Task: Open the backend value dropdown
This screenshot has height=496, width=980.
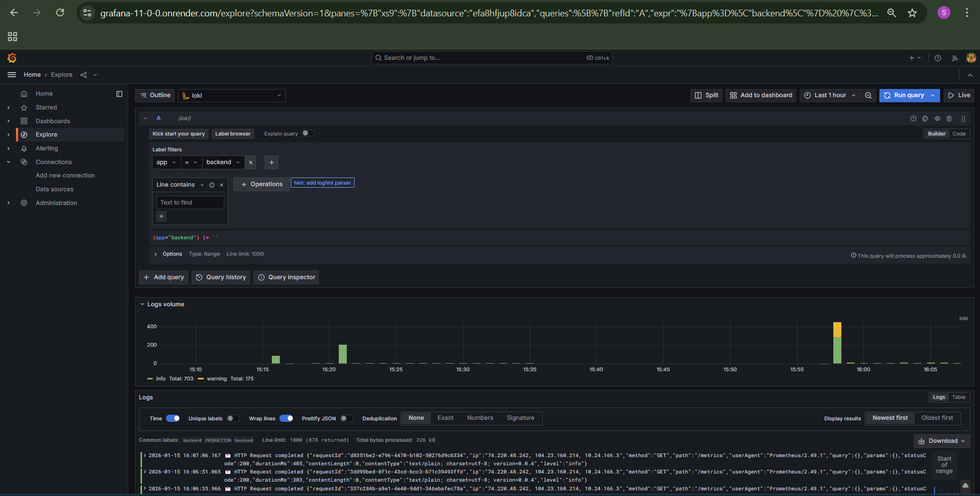Action: click(223, 162)
